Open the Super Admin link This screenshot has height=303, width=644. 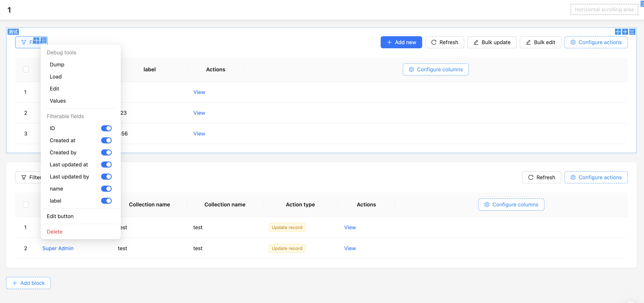click(58, 248)
